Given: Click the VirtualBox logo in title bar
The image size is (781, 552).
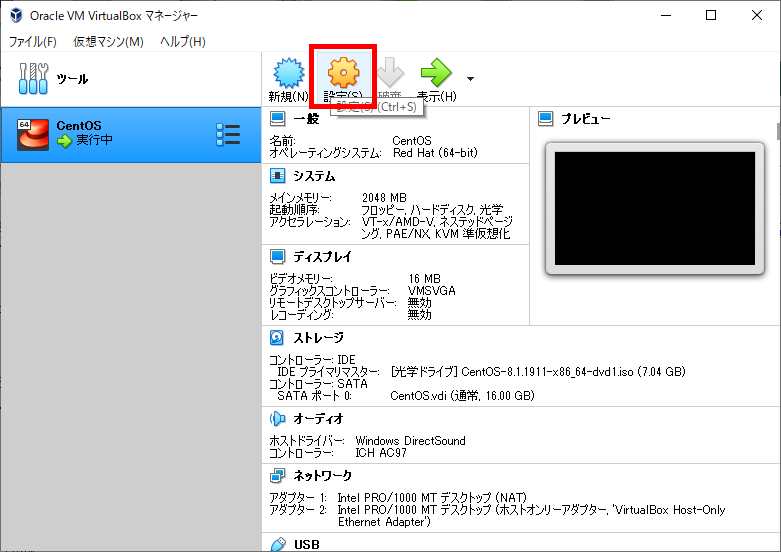Looking at the screenshot, I should 16,15.
